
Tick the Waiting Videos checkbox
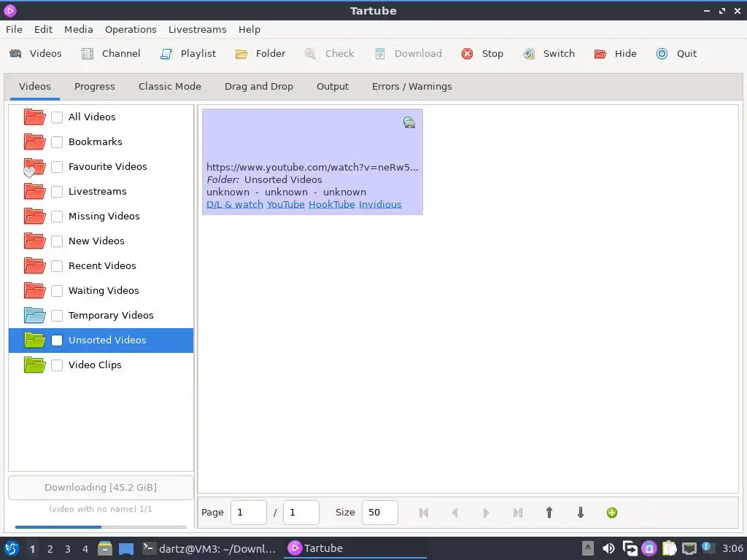tap(57, 290)
